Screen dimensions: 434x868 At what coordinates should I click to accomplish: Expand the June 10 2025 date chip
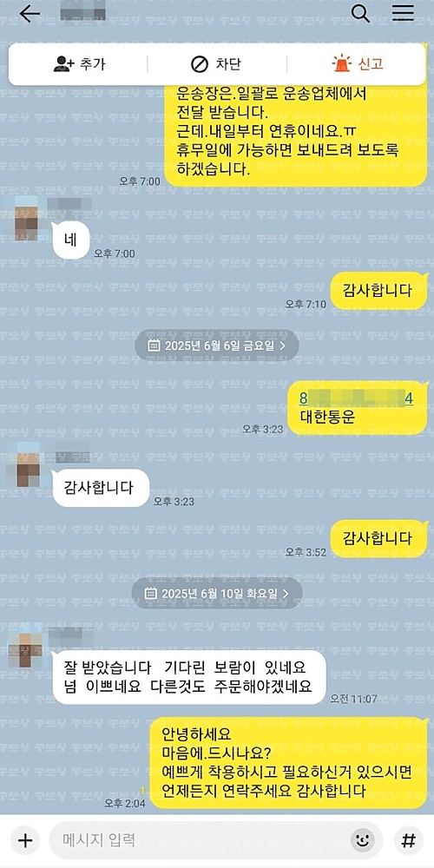(x=217, y=594)
